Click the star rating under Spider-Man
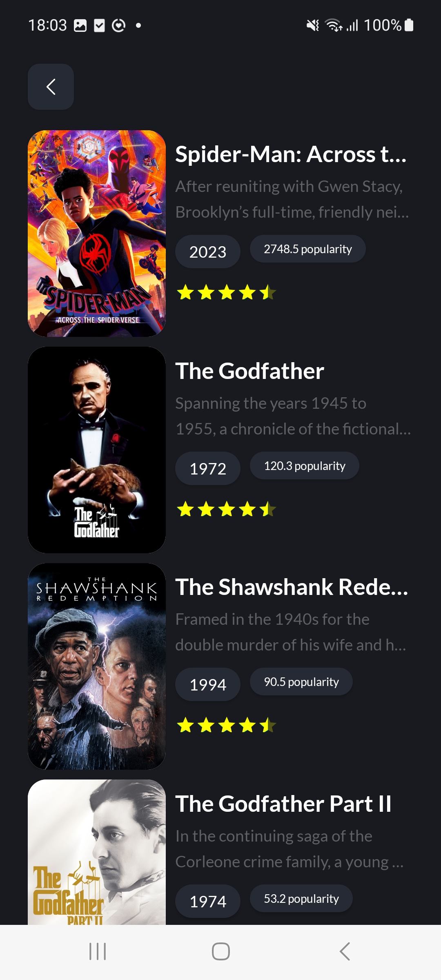 pos(227,292)
